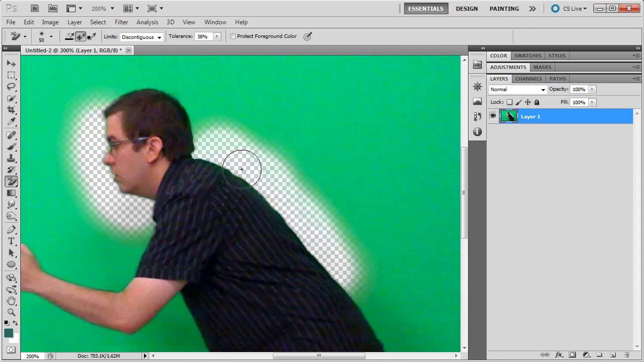
Task: Click the foreground color swatch
Action: (9, 333)
